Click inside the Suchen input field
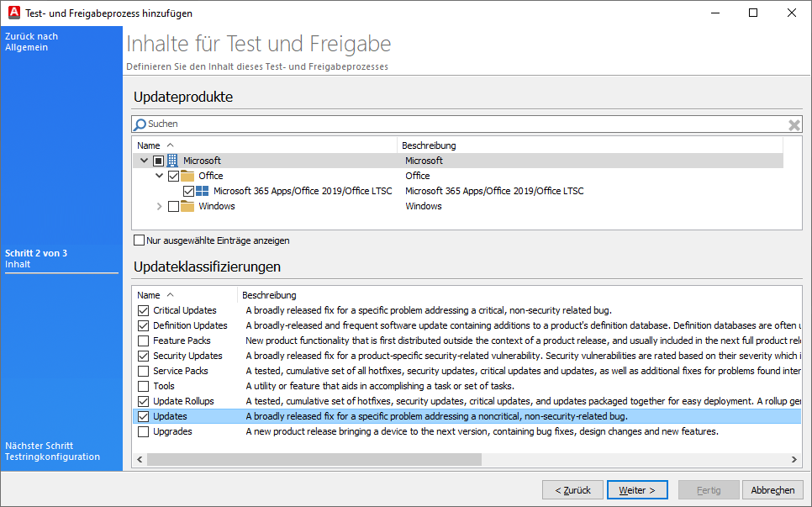This screenshot has width=812, height=507. click(x=336, y=124)
